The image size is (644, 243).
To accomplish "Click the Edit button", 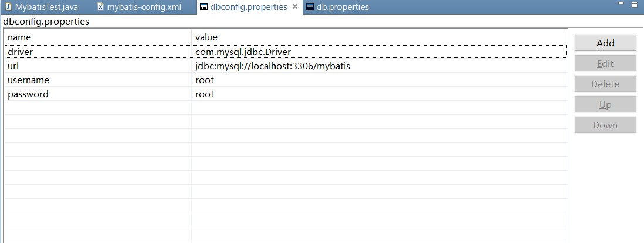I will coord(605,63).
